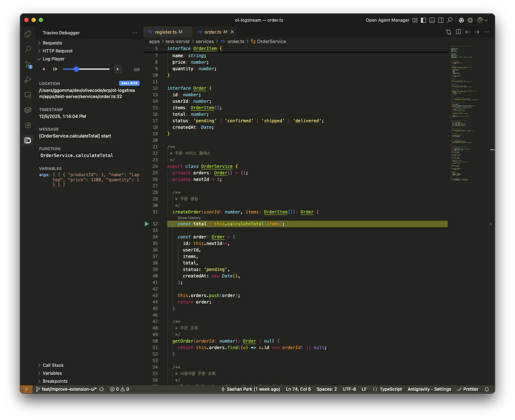The height and width of the screenshot is (420, 515).
Task: Click the notifications bell in status bar
Action: pos(487,389)
